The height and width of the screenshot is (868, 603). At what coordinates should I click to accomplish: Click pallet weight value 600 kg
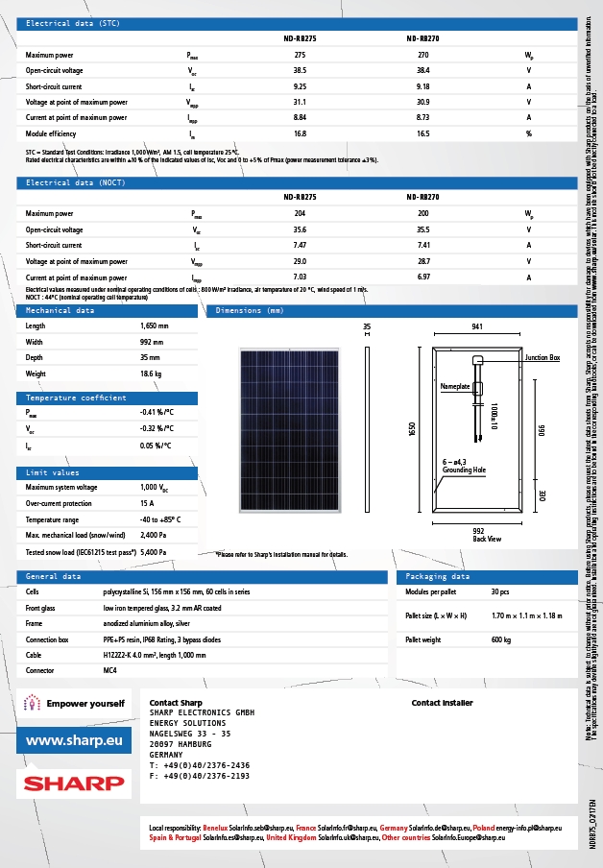(501, 639)
